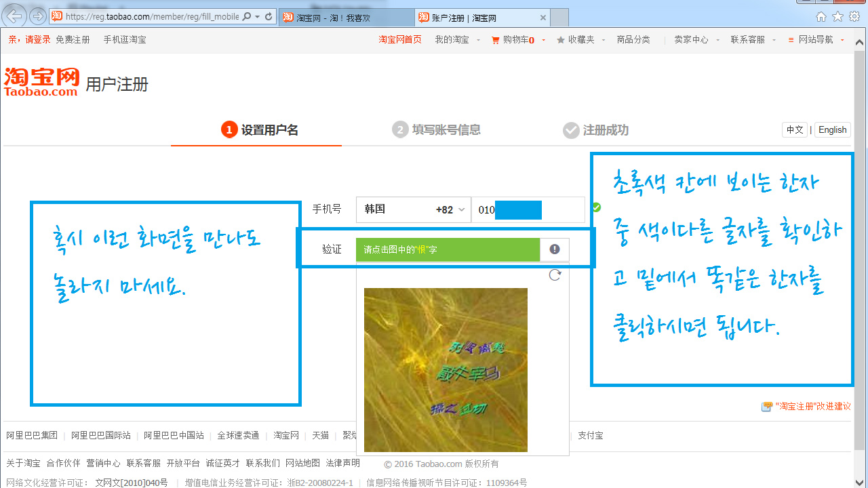The image size is (868, 488).
Task: Expand the 收藏夹 dropdown arrow
Action: (x=604, y=41)
